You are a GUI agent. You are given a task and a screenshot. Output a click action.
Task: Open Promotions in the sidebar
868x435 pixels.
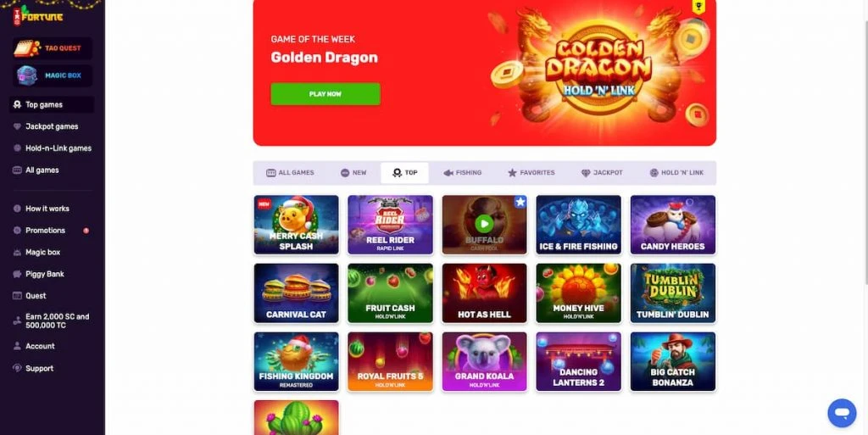coord(46,231)
